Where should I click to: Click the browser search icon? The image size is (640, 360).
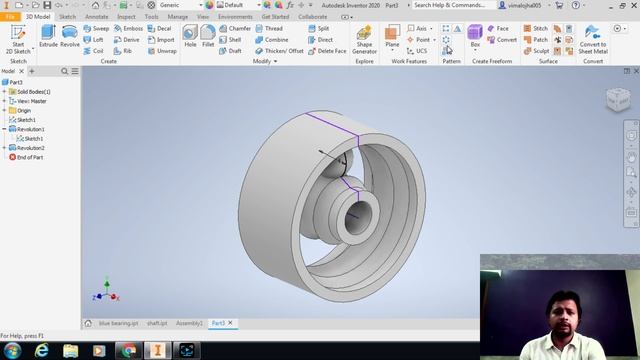(x=64, y=71)
